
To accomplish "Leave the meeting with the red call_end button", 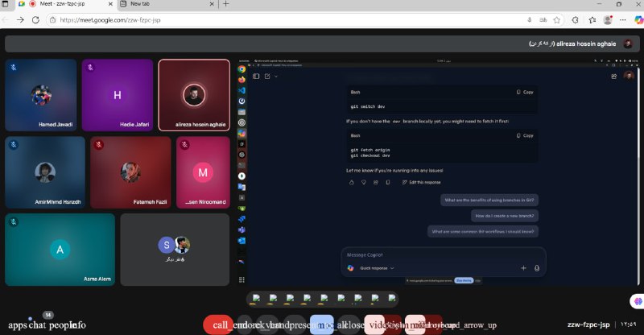I will [x=218, y=325].
